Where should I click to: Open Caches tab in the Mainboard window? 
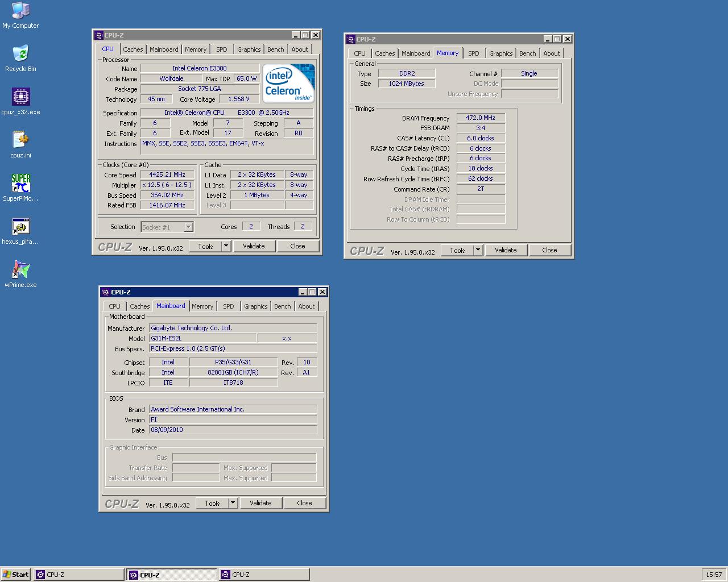[140, 306]
